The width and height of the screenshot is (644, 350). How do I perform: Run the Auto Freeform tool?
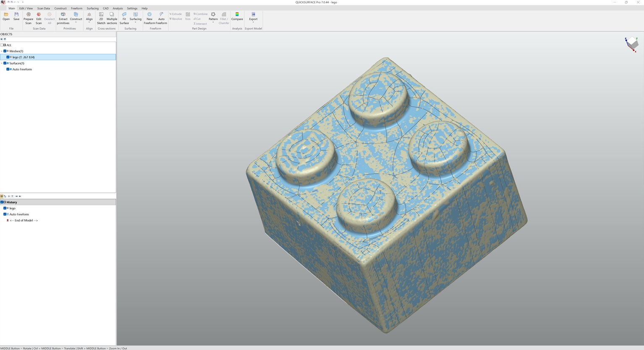pyautogui.click(x=161, y=18)
